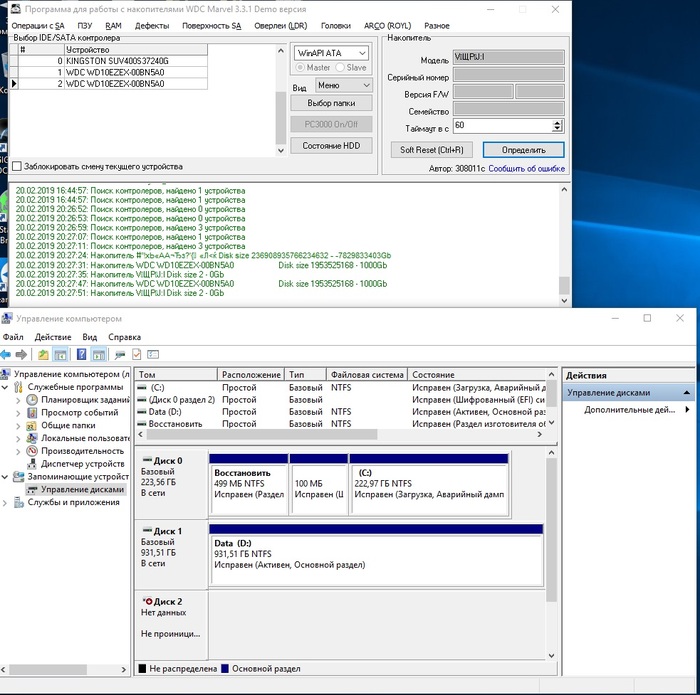Click the Up one level folder icon
The height and width of the screenshot is (695, 700).
tap(43, 354)
